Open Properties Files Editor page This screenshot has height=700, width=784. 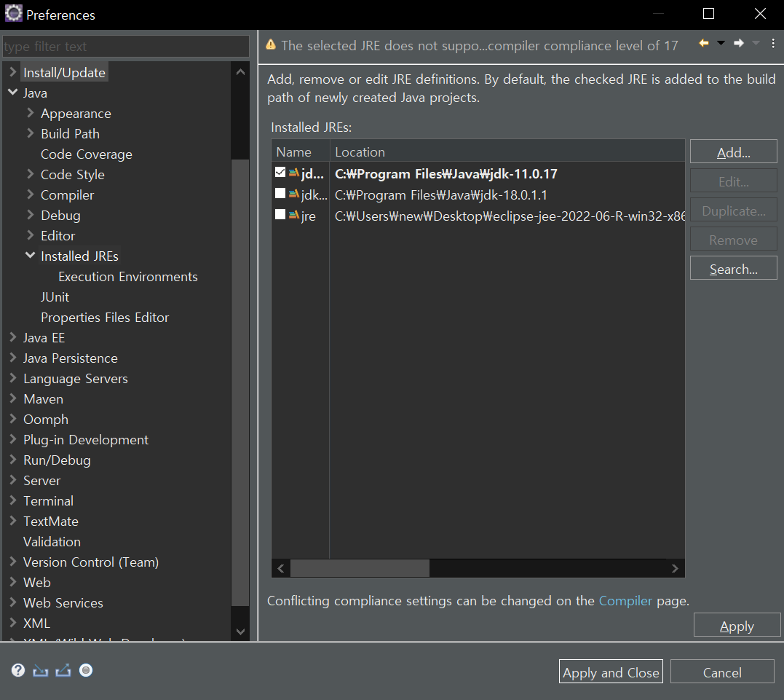(x=105, y=318)
